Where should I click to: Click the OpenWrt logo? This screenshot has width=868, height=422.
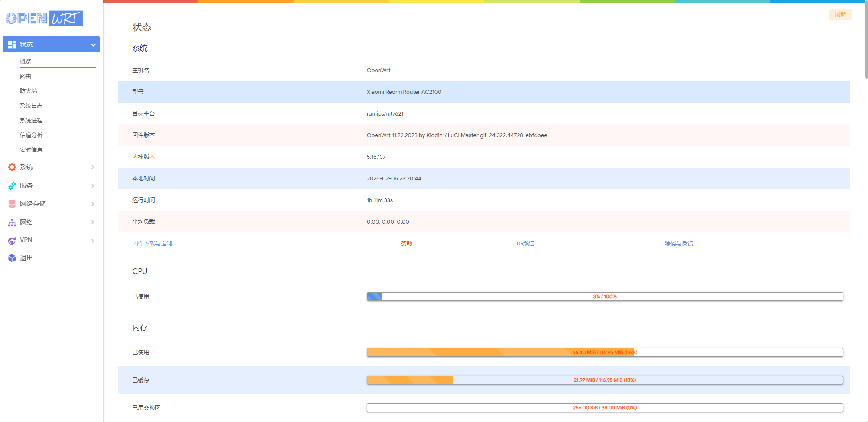pyautogui.click(x=44, y=18)
